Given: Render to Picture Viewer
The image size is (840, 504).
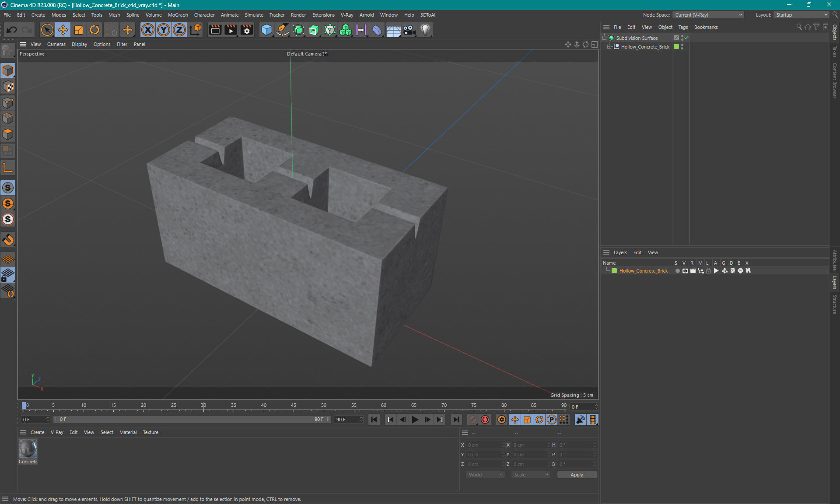Looking at the screenshot, I should (x=231, y=30).
